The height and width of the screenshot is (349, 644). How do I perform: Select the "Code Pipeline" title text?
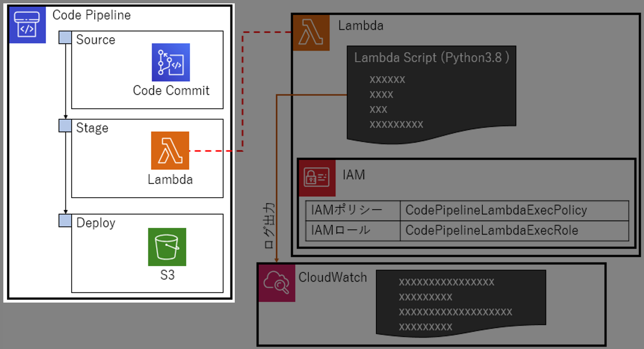[x=91, y=15]
